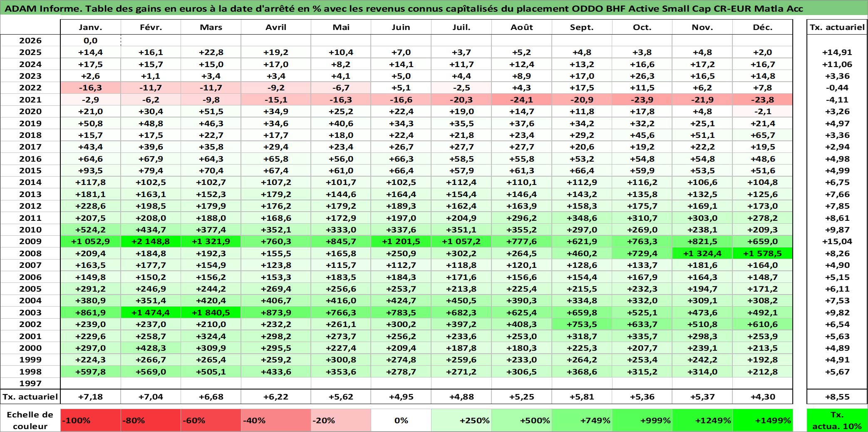Select the '+597,8' January 1998 cell
This screenshot has width=868, height=432.
91,372
